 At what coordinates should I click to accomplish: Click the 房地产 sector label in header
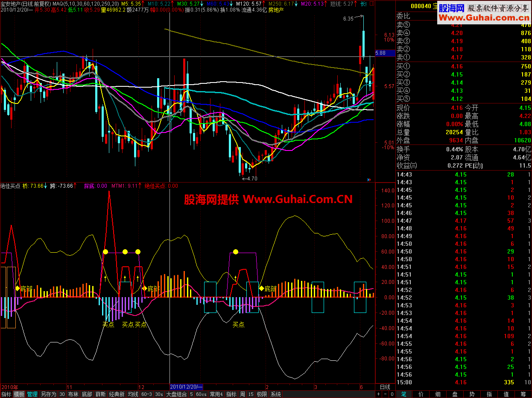276,9
